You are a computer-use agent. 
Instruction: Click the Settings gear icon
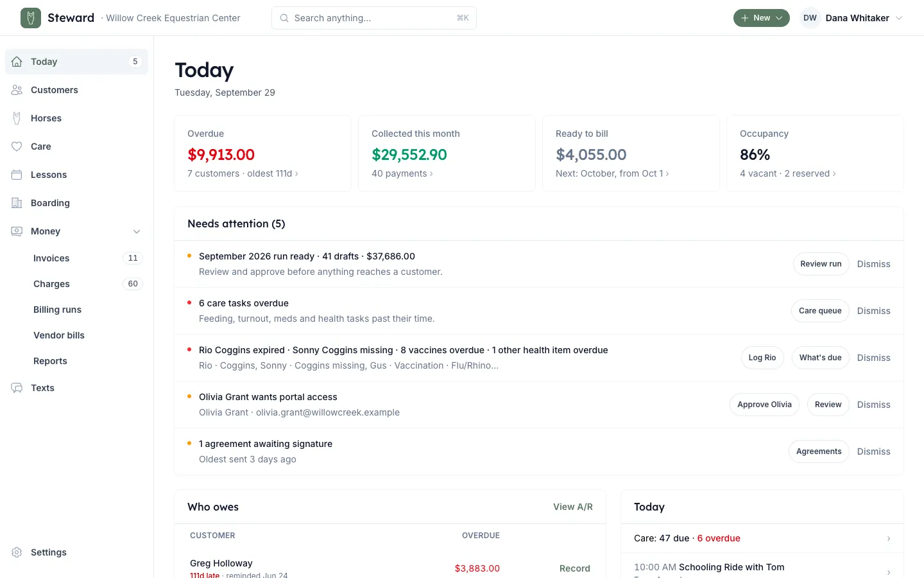(x=17, y=552)
